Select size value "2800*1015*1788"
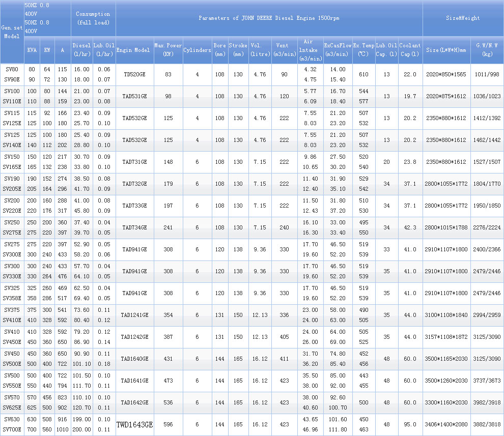 click(446, 227)
